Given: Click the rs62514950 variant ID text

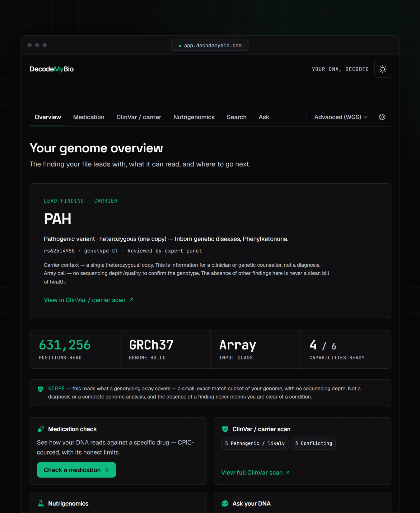Looking at the screenshot, I should pos(59,251).
